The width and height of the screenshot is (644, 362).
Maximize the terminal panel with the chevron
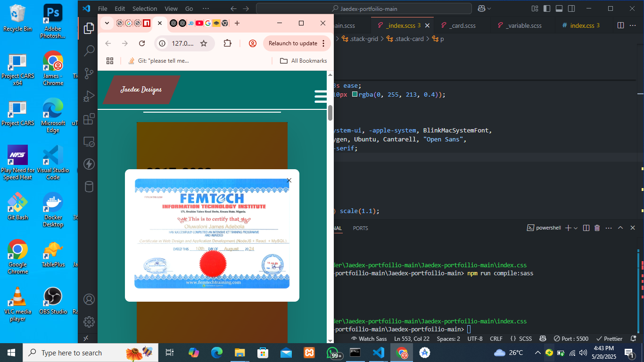(x=620, y=228)
